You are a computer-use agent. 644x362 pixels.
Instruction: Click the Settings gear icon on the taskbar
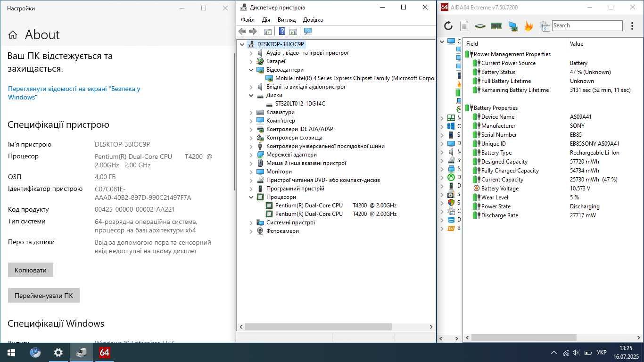[x=58, y=353]
